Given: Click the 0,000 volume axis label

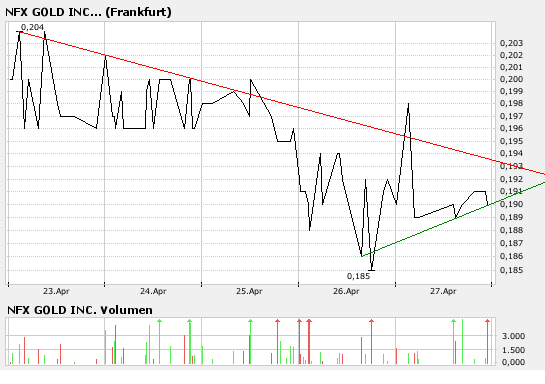Looking at the screenshot, I should 513,362.
